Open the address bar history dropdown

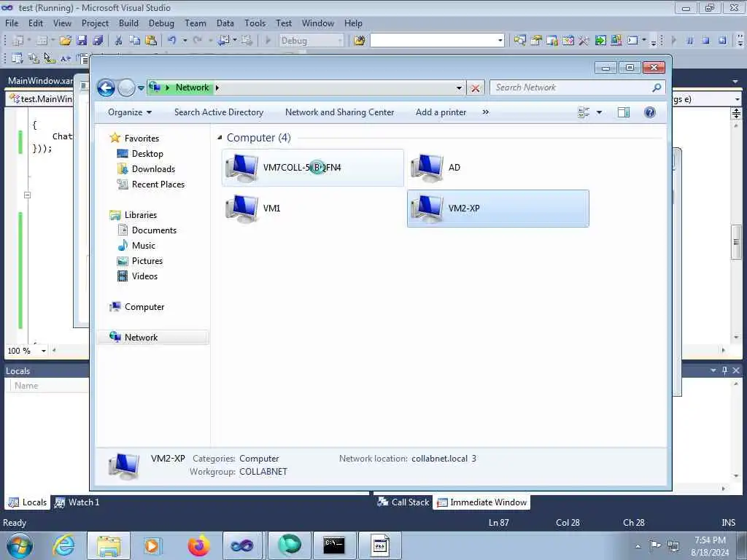459,88
